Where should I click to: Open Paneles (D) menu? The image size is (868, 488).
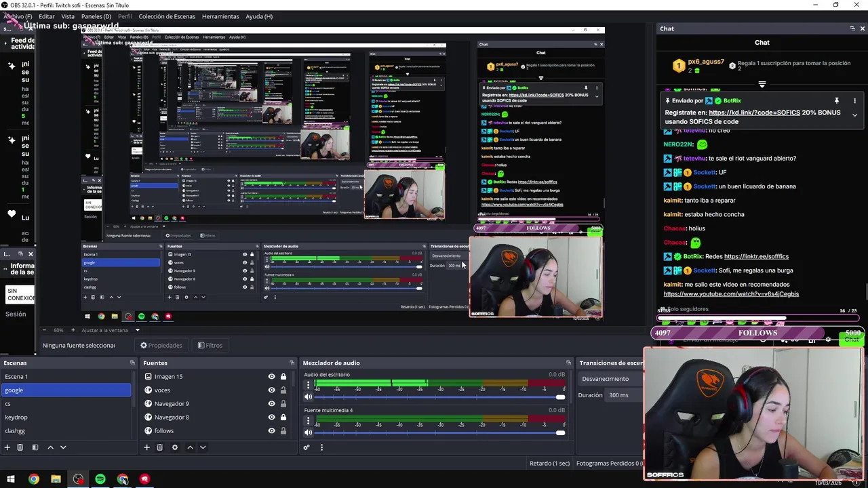click(x=96, y=16)
